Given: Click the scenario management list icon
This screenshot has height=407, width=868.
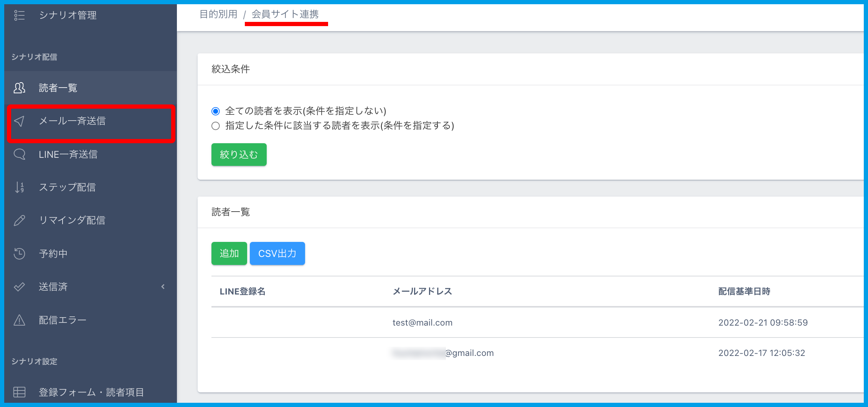Looking at the screenshot, I should (19, 15).
